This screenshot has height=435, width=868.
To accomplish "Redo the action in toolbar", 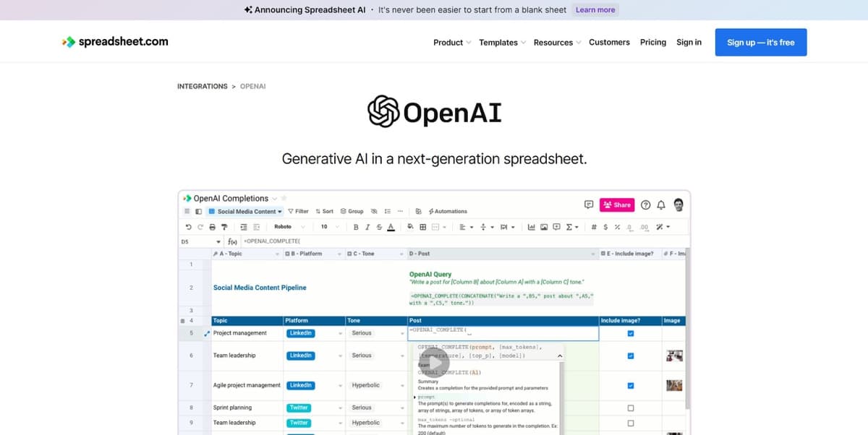I will click(x=200, y=227).
